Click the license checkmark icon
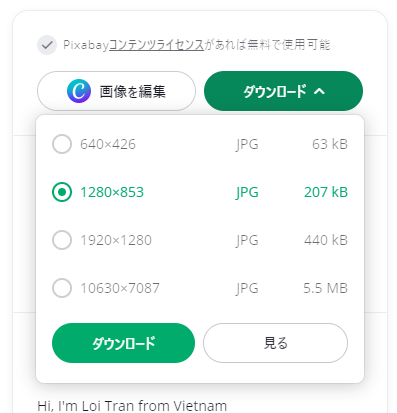397x413 pixels. 47,45
